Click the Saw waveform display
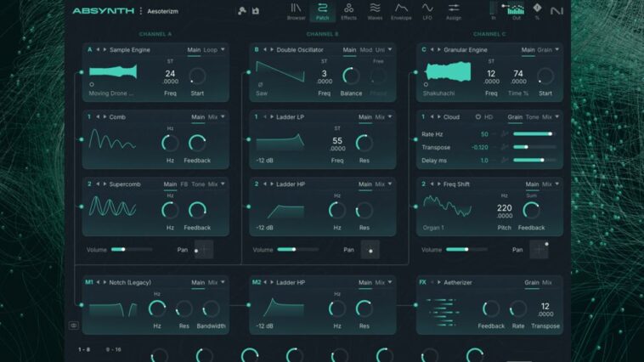Screen dimensions: 644x362 click(x=280, y=72)
